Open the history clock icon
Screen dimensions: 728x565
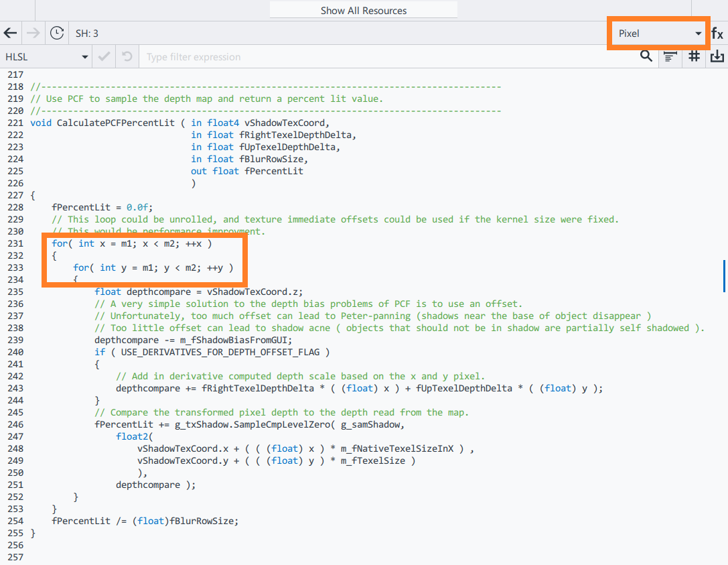tap(58, 33)
